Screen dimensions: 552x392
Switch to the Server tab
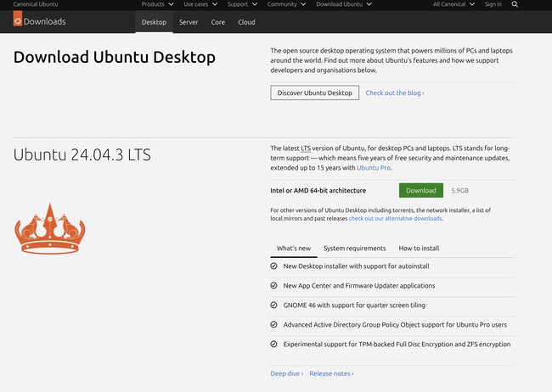point(189,22)
